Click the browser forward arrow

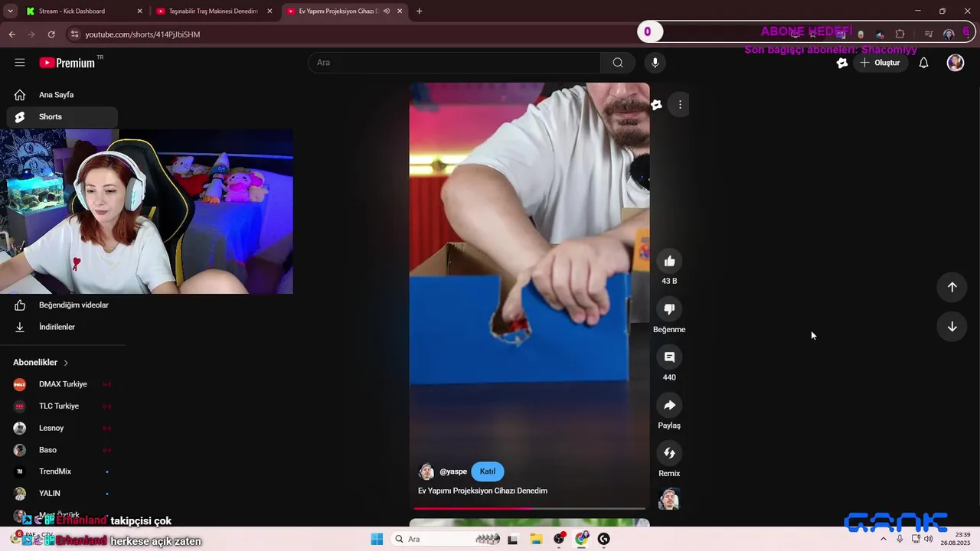pos(31,34)
